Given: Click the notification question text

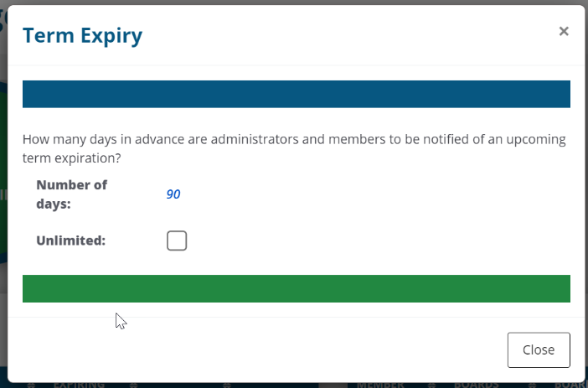Looking at the screenshot, I should (x=293, y=147).
